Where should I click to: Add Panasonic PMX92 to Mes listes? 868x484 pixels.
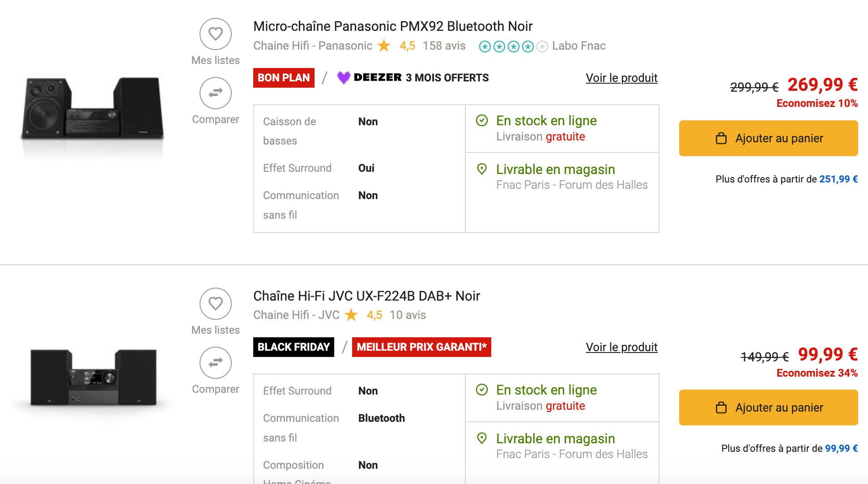point(215,34)
